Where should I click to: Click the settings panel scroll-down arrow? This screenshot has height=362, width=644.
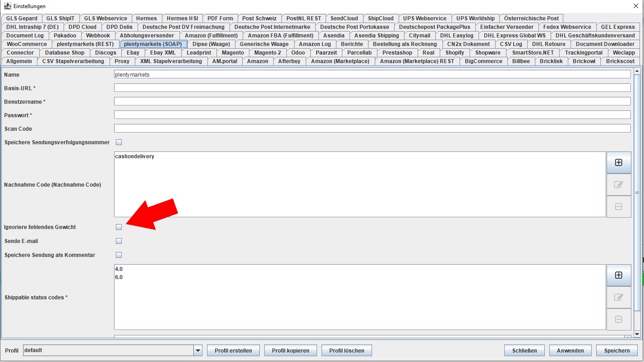tap(637, 334)
